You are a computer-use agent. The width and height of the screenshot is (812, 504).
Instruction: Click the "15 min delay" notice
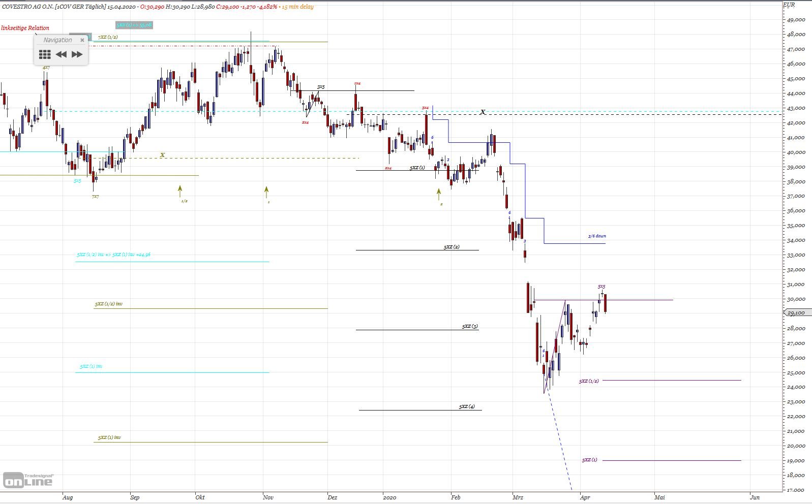[297, 7]
